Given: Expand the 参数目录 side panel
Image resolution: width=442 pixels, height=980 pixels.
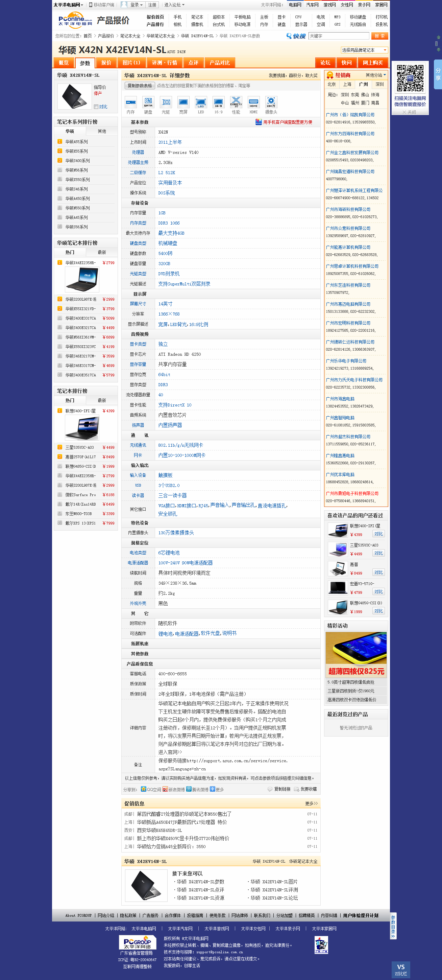Looking at the screenshot, I should [x=393, y=926].
